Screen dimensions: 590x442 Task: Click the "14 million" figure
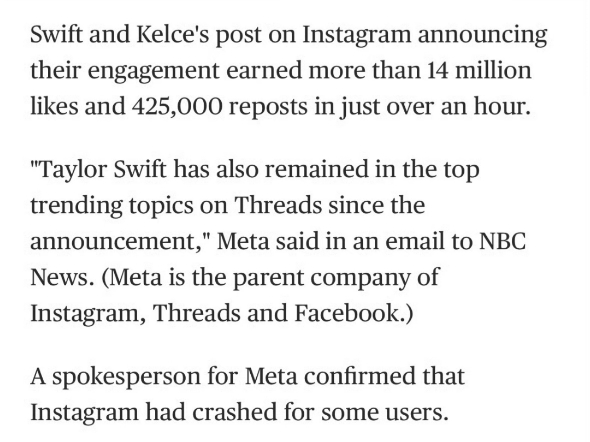pos(479,70)
